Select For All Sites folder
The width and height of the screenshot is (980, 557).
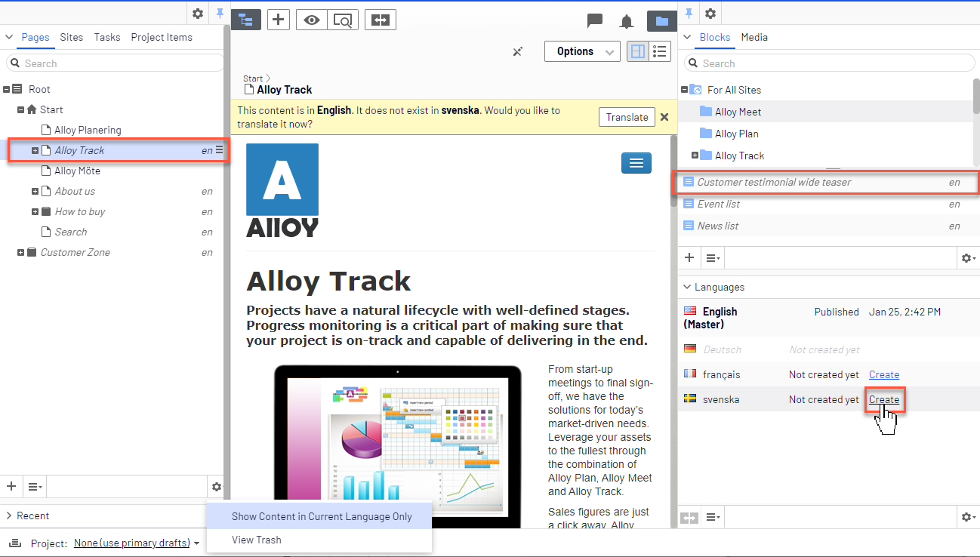click(734, 90)
